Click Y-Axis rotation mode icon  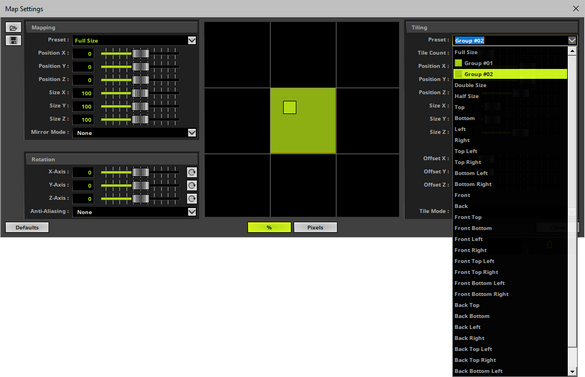(192, 186)
